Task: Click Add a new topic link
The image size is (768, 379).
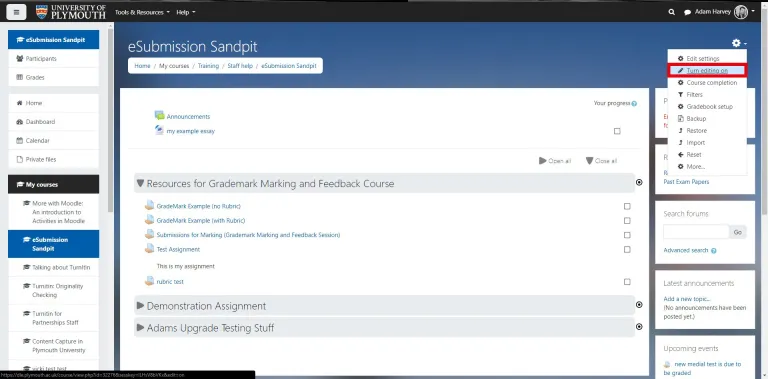Action: (687, 299)
